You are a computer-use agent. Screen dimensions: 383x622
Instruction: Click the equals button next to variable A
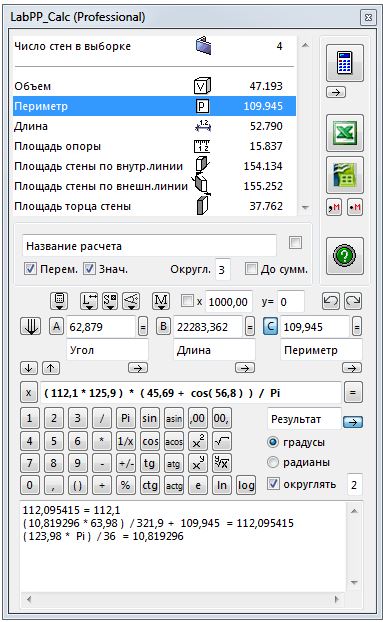coord(143,327)
